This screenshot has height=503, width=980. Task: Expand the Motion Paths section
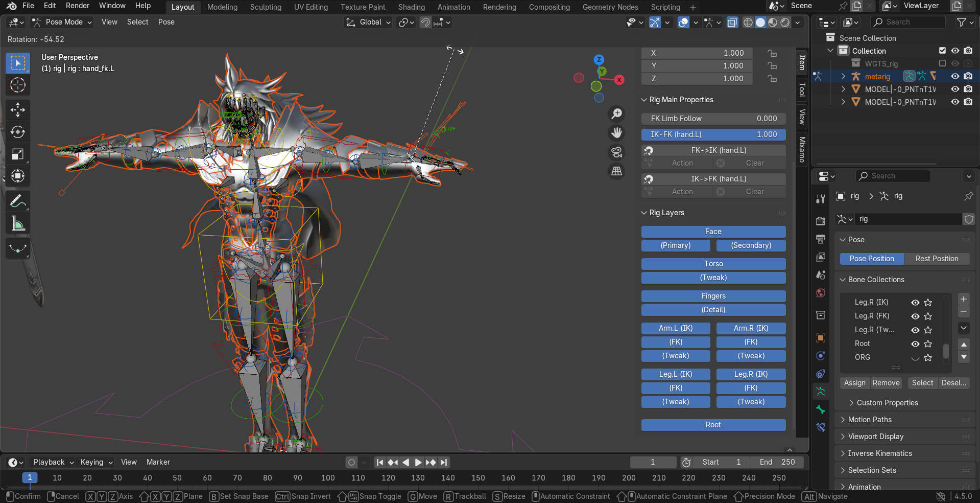pos(869,420)
